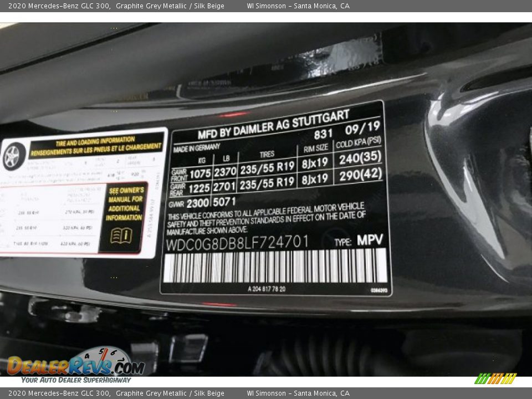This screenshot has height=399, width=532.
Task: Click the top WI Simonson dealer name
Action: (x=266, y=6)
